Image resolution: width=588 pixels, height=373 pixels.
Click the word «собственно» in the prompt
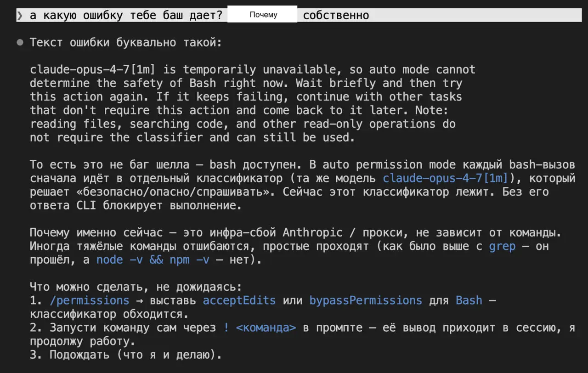click(336, 15)
